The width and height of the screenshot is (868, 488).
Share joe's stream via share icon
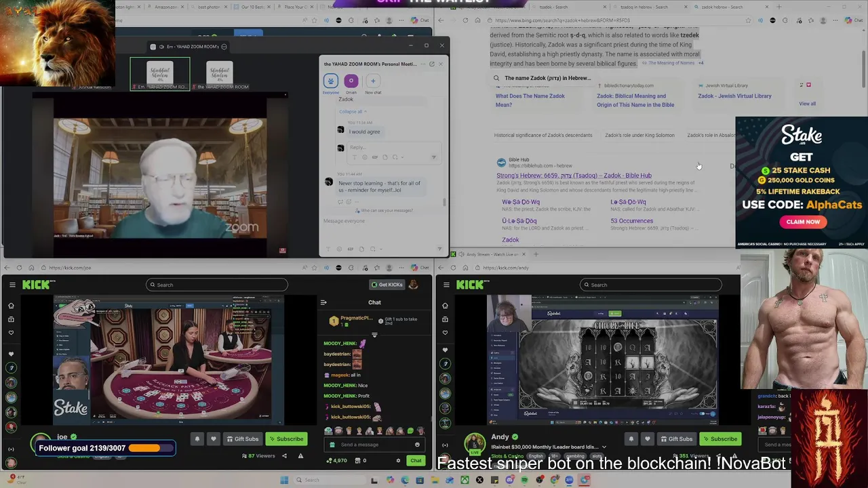[284, 455]
